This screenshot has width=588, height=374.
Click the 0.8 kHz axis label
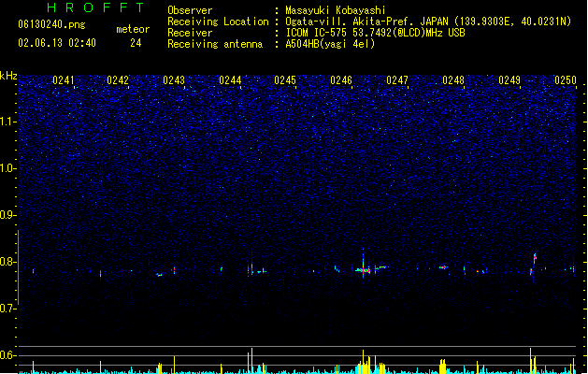point(7,262)
